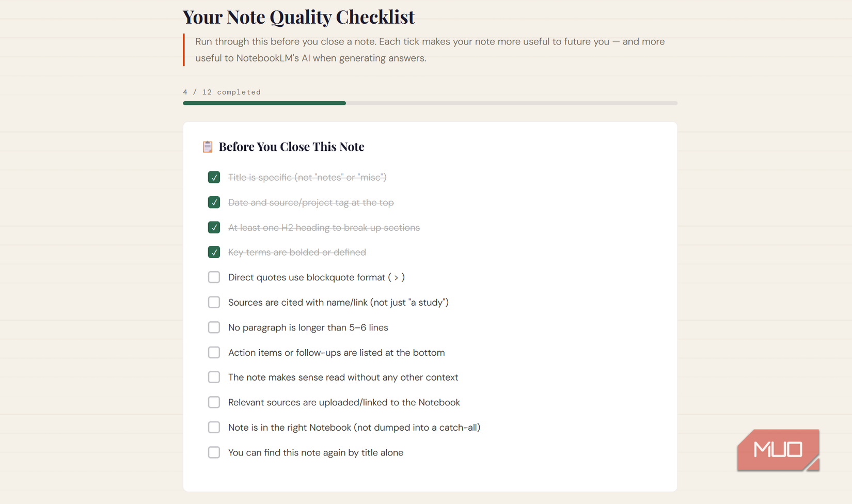Screen dimensions: 852x504
Task: Check 'Note is in the right Notebook' box
Action: click(214, 428)
